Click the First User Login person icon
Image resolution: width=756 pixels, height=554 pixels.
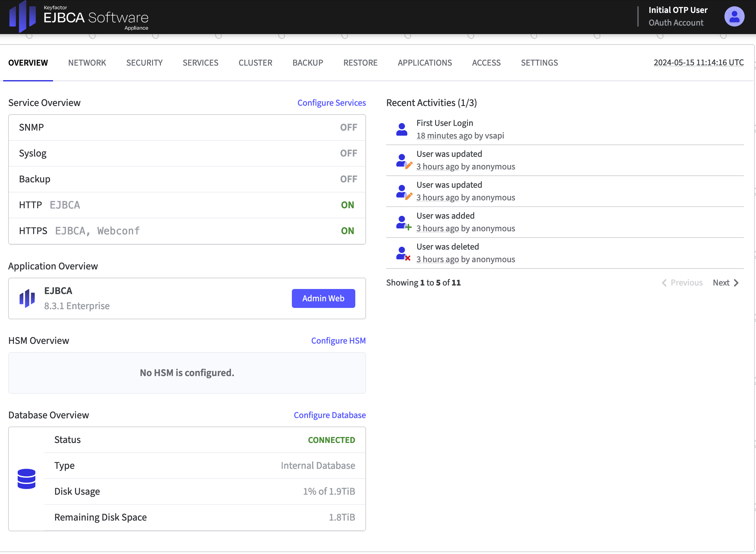coord(401,129)
